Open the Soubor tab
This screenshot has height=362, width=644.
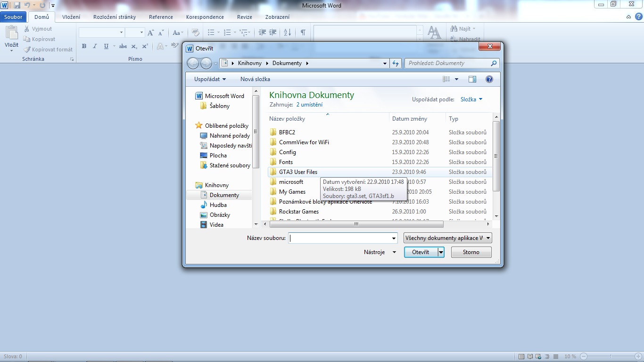14,17
